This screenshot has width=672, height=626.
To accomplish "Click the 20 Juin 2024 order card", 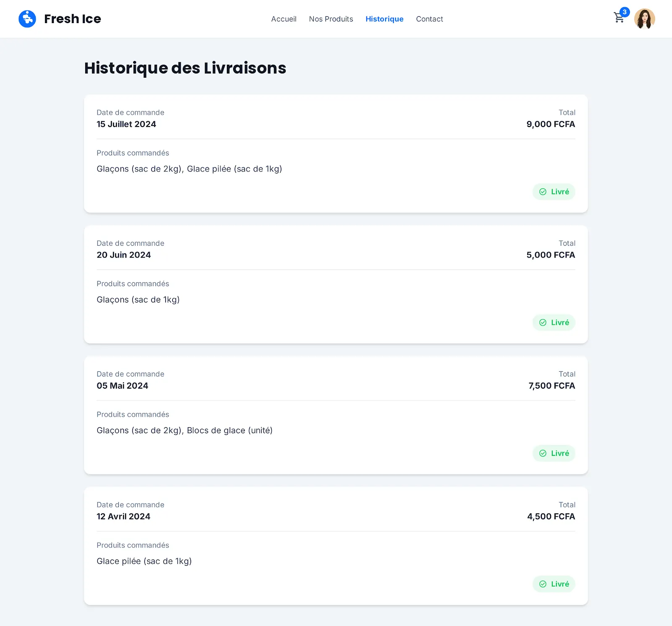I will [x=336, y=284].
